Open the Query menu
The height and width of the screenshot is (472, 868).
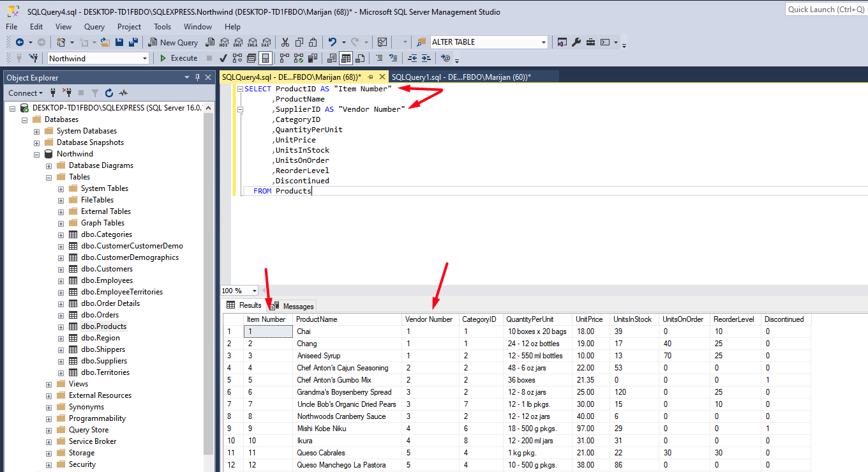[x=94, y=27]
